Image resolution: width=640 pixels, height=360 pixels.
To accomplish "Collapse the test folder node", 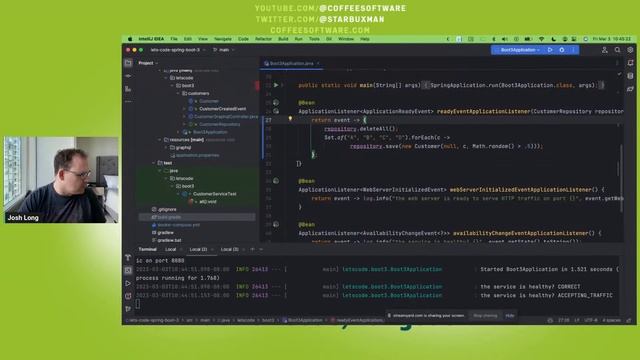I will point(154,163).
